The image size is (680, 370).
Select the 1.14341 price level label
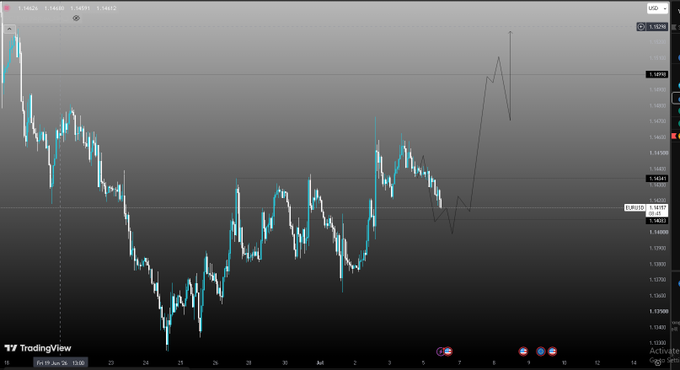pyautogui.click(x=657, y=179)
